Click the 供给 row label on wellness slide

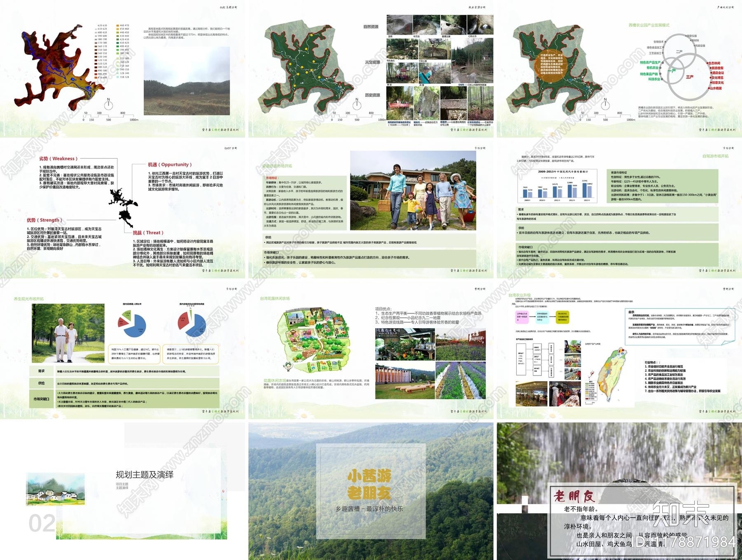pyautogui.click(x=41, y=383)
